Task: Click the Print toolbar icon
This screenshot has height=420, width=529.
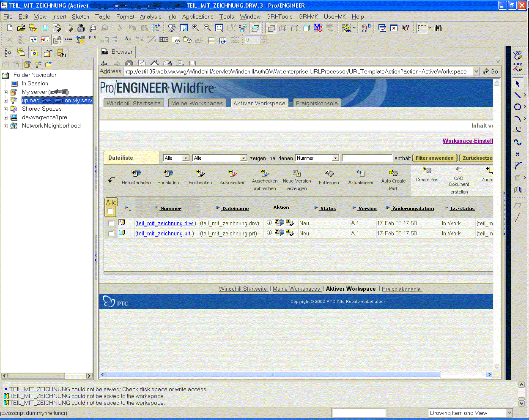Action: (81, 28)
